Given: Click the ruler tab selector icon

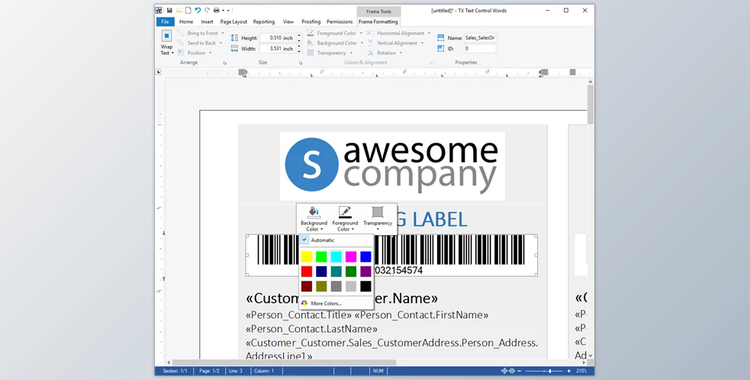Looking at the screenshot, I should tap(158, 72).
